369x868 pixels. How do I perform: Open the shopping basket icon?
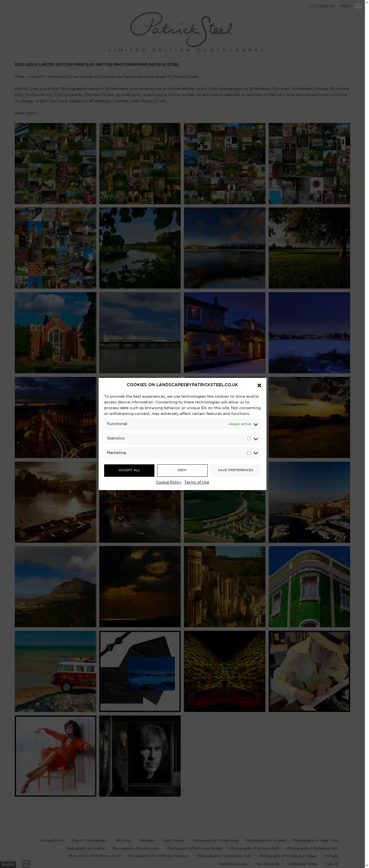point(311,6)
